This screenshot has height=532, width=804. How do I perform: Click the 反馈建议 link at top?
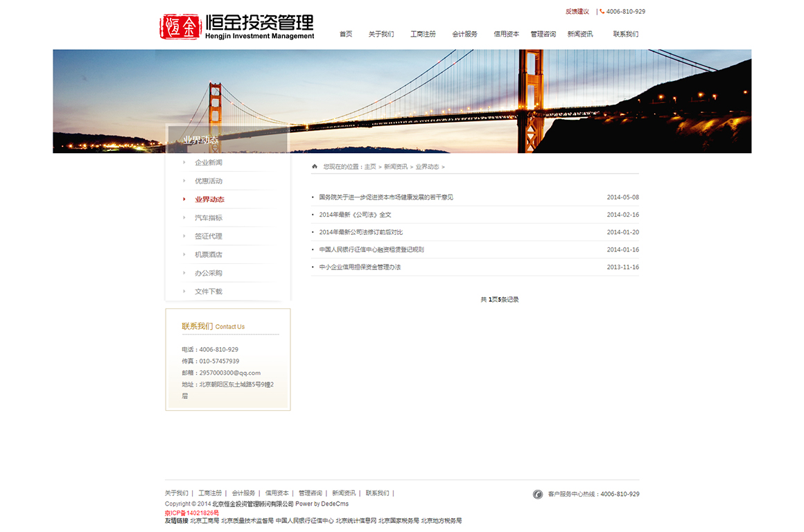tap(577, 11)
